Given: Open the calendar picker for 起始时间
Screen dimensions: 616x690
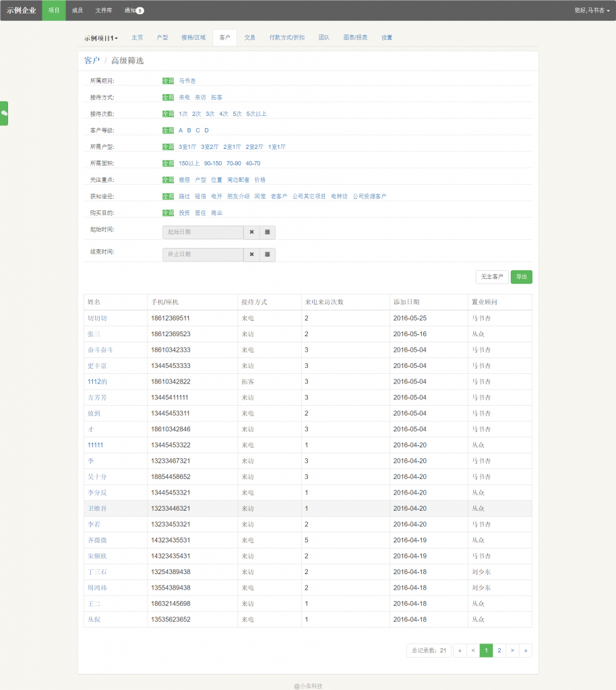Looking at the screenshot, I should tap(267, 232).
